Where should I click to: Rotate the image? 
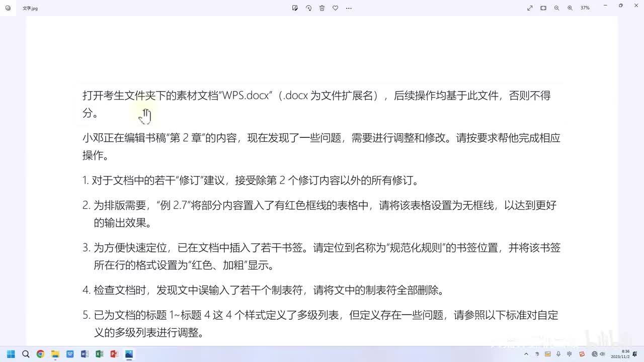[x=309, y=8]
